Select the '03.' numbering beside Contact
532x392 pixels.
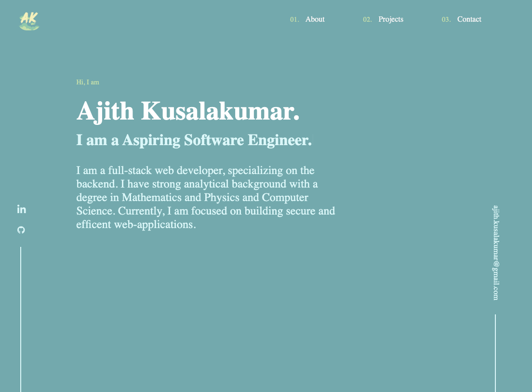446,20
